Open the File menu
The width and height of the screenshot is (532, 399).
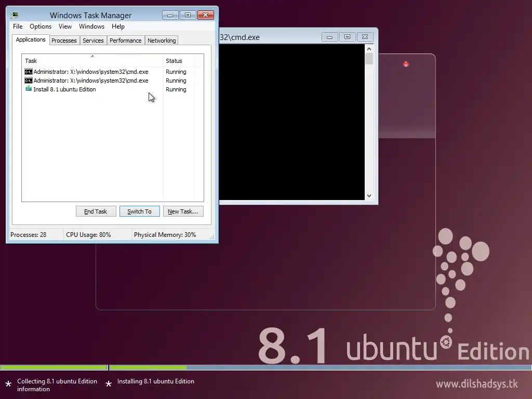18,26
